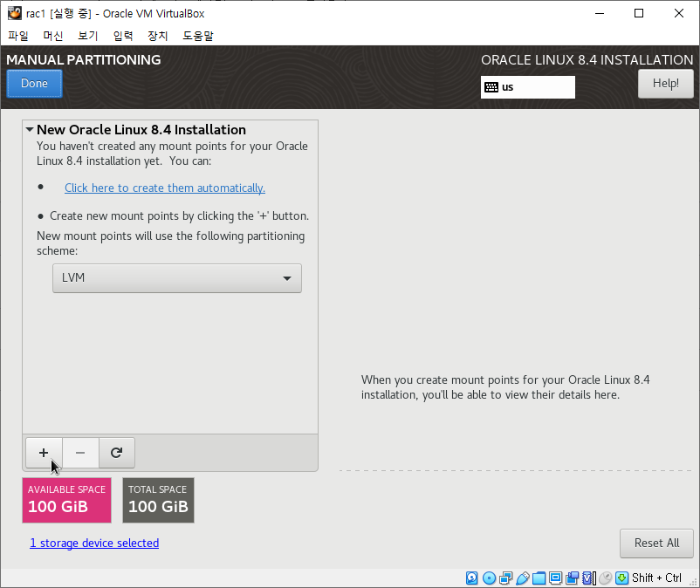
Task: Click the Reset All button
Action: [656, 543]
